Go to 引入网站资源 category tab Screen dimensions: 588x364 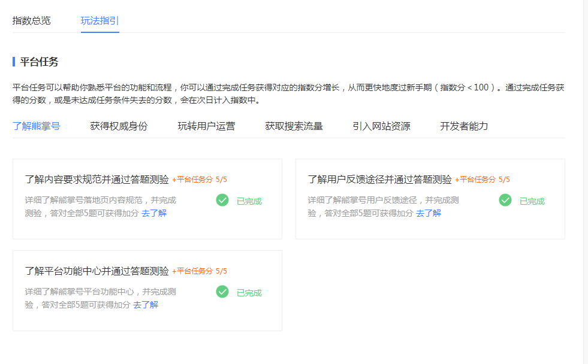point(381,126)
